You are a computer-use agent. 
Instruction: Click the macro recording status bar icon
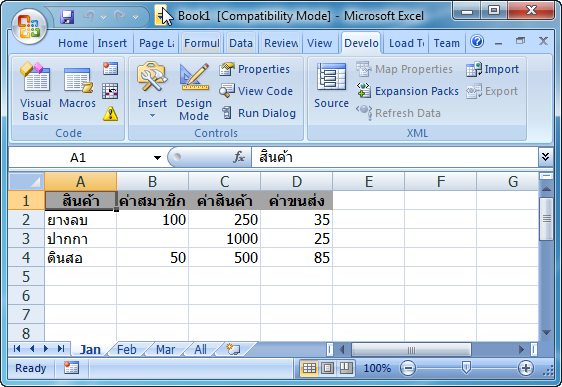[71, 368]
